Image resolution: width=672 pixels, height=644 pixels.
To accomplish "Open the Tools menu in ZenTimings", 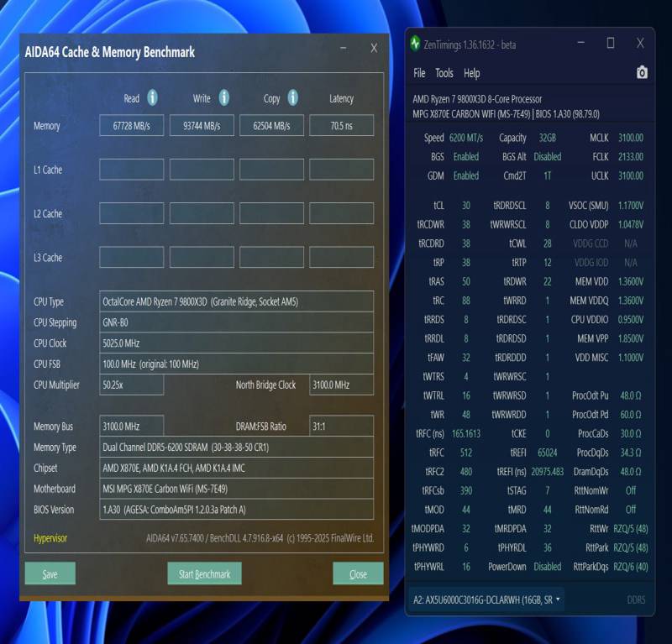I will (444, 73).
